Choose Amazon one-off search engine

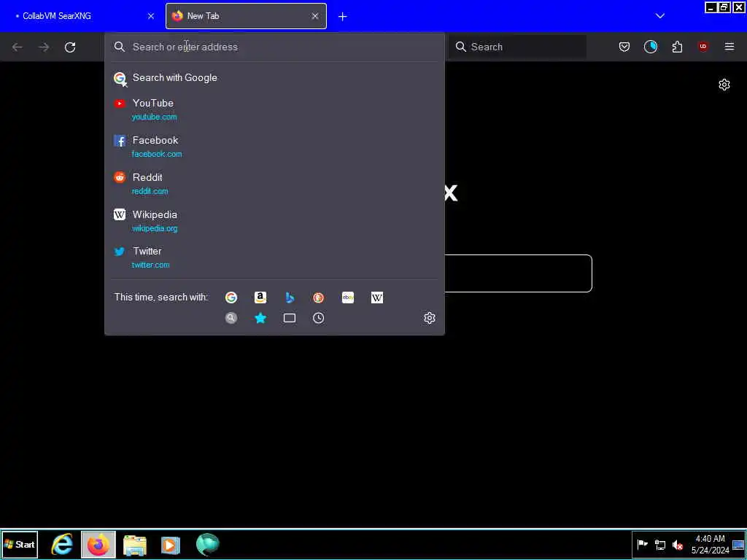point(260,297)
